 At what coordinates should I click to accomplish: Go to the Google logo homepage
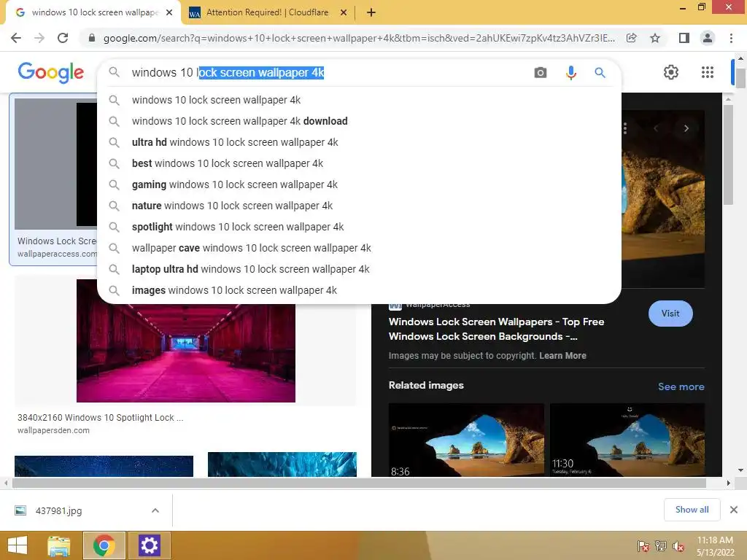51,72
